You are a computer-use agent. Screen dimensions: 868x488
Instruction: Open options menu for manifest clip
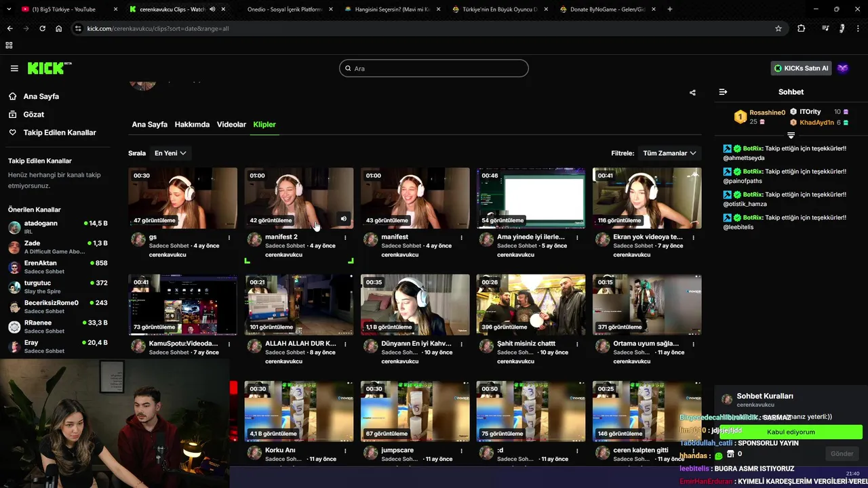tap(461, 238)
